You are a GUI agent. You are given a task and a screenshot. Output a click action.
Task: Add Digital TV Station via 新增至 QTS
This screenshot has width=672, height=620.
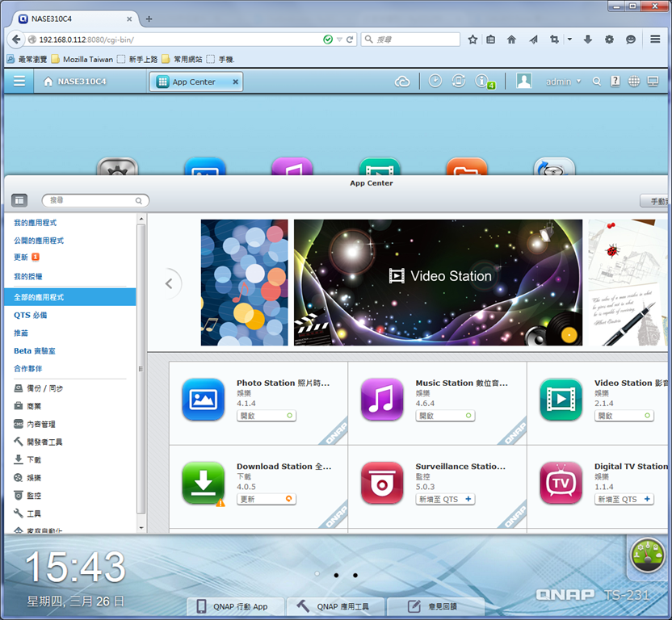(624, 499)
